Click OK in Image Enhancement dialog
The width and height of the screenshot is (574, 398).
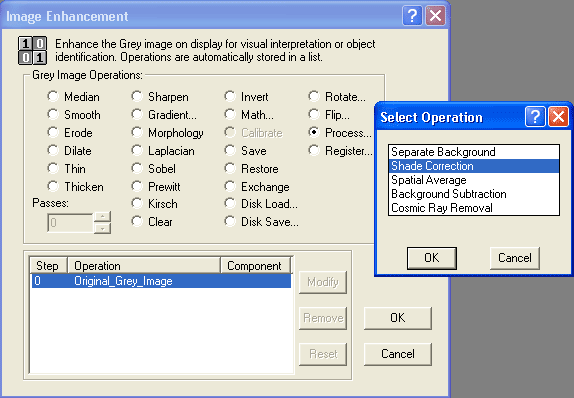click(x=398, y=318)
